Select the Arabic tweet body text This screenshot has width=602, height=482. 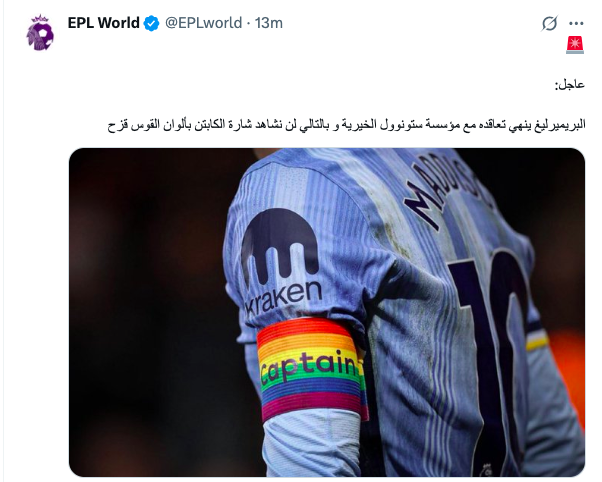click(346, 125)
